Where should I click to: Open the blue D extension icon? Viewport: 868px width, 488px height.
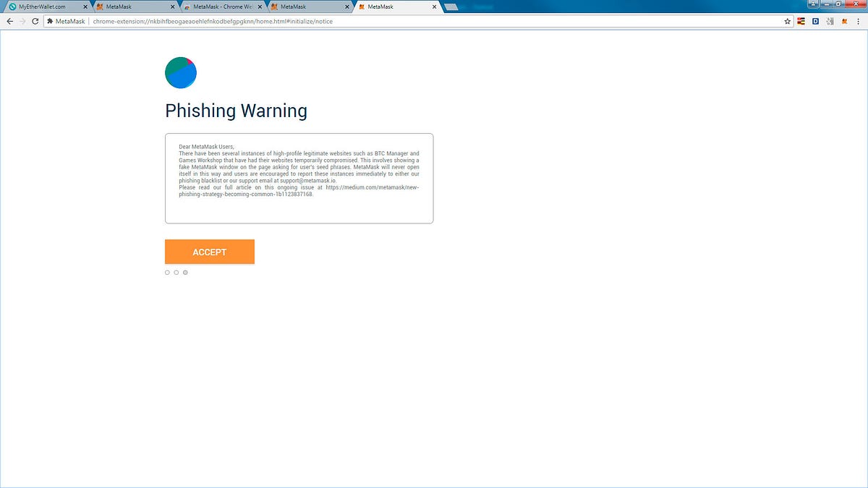click(x=816, y=22)
